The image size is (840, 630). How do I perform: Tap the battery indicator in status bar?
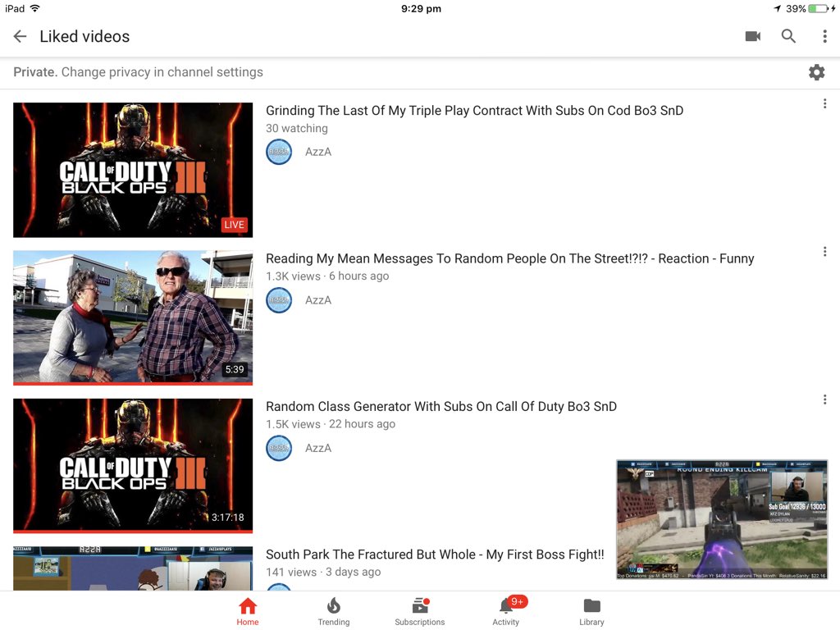click(x=818, y=8)
